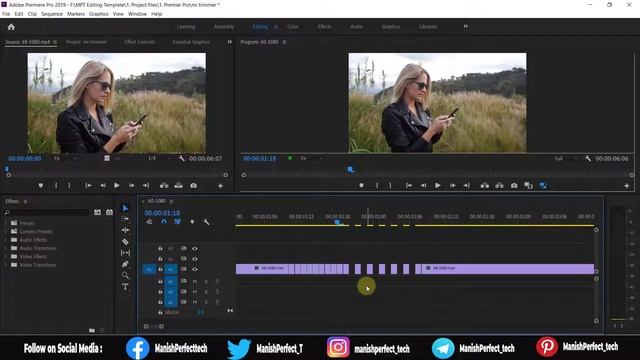Image resolution: width=640 pixels, height=360 pixels.
Task: Open the Effect Controls tab
Action: click(140, 42)
